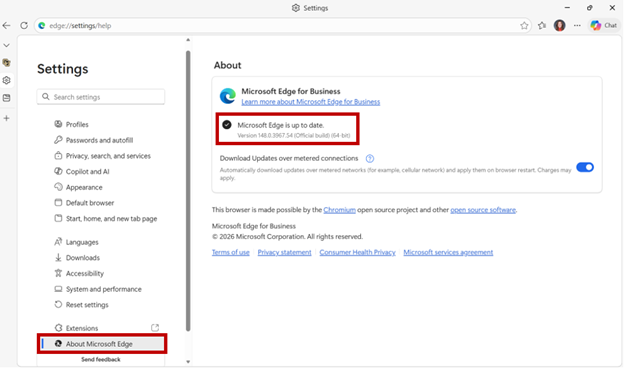The height and width of the screenshot is (374, 624).
Task: Open Languages settings
Action: (82, 242)
